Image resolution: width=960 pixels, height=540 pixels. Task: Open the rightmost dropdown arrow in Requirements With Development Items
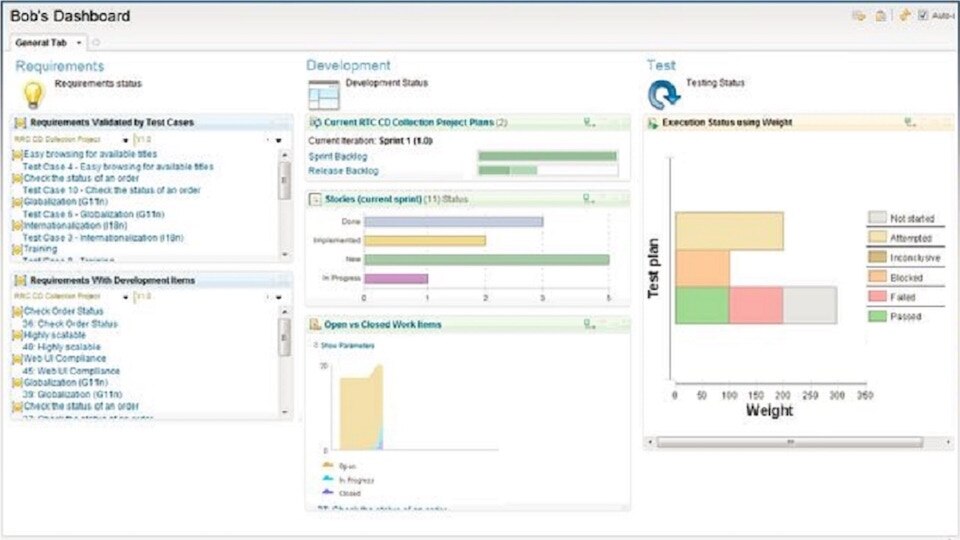(x=279, y=298)
